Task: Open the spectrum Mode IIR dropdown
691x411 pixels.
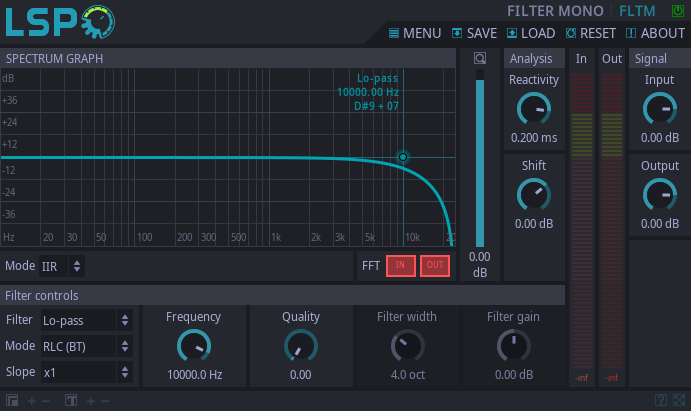Action: 61,266
